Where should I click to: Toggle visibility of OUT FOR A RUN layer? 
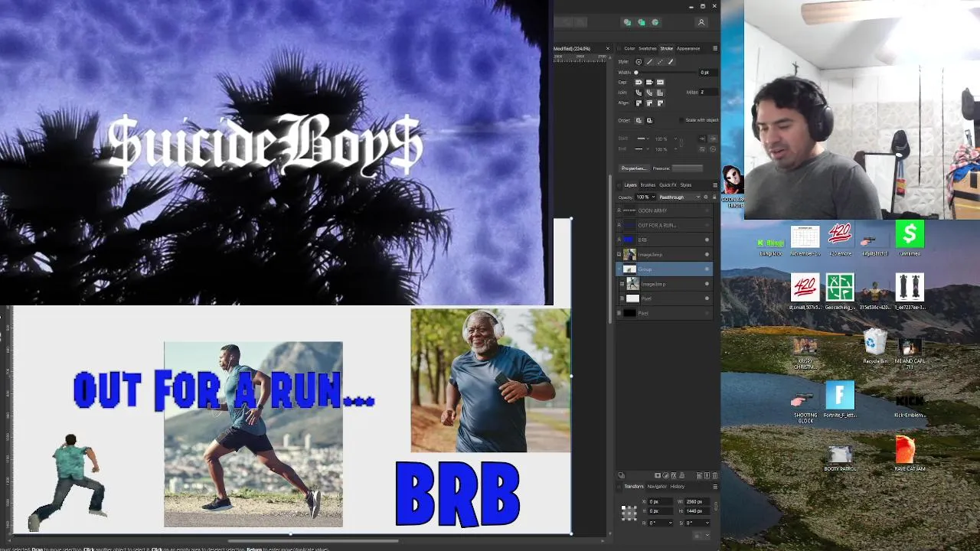pos(707,225)
